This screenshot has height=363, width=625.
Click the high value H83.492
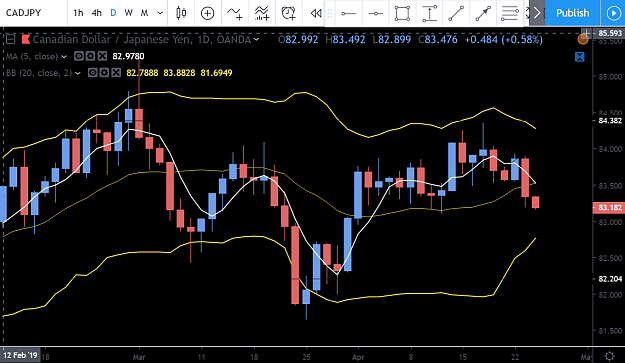[345, 39]
